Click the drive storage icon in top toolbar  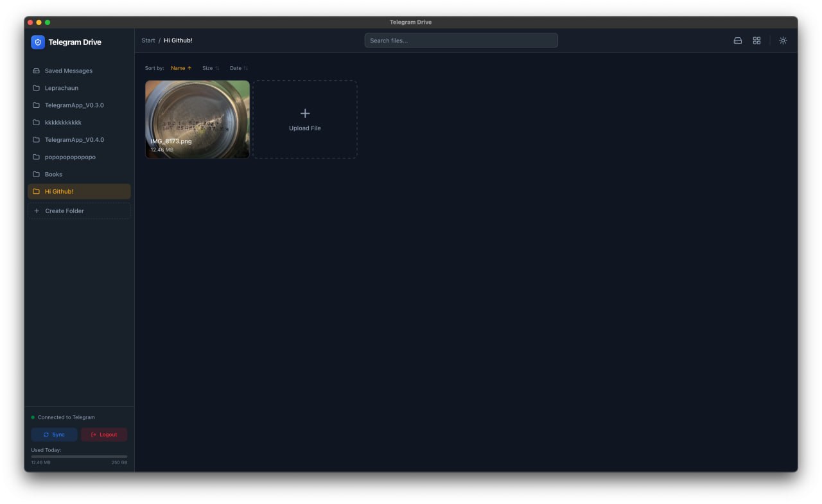(x=738, y=40)
